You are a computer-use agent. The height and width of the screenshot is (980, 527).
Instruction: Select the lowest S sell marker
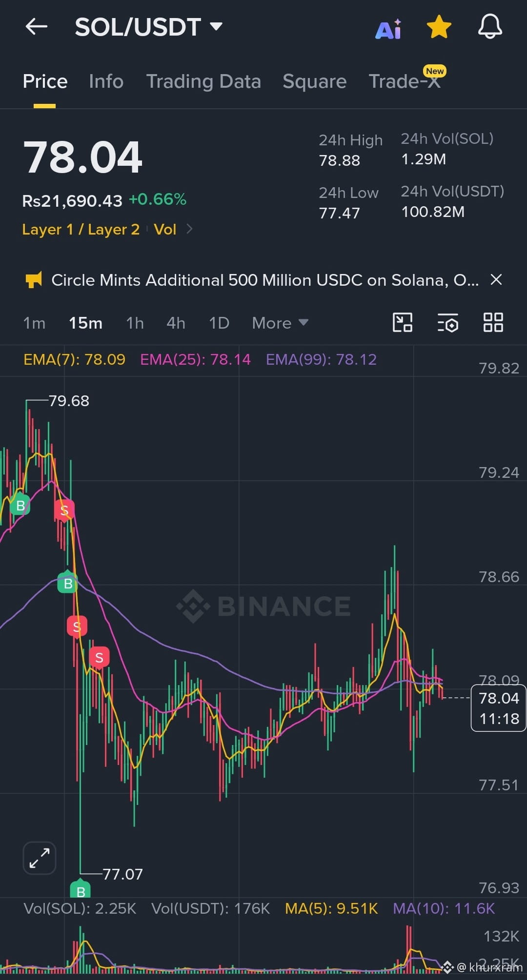coord(99,658)
